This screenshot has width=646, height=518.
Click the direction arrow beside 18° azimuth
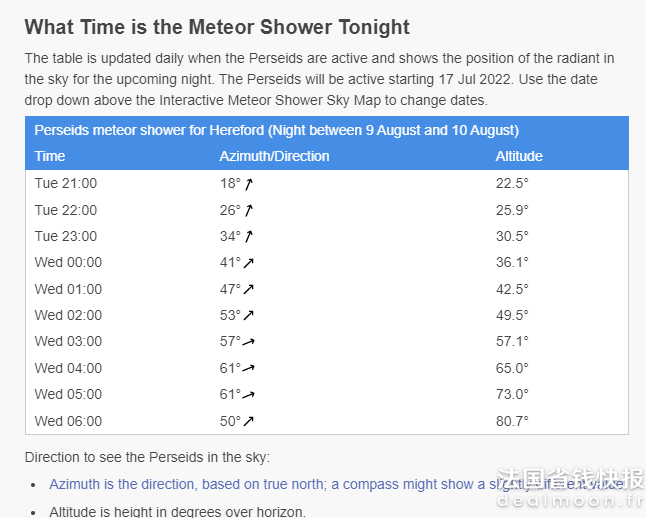248,184
